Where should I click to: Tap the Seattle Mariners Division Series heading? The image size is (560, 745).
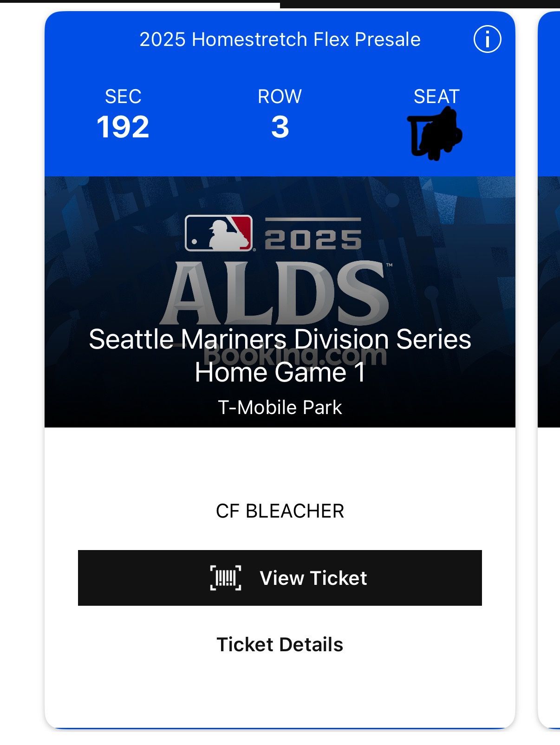tap(280, 339)
